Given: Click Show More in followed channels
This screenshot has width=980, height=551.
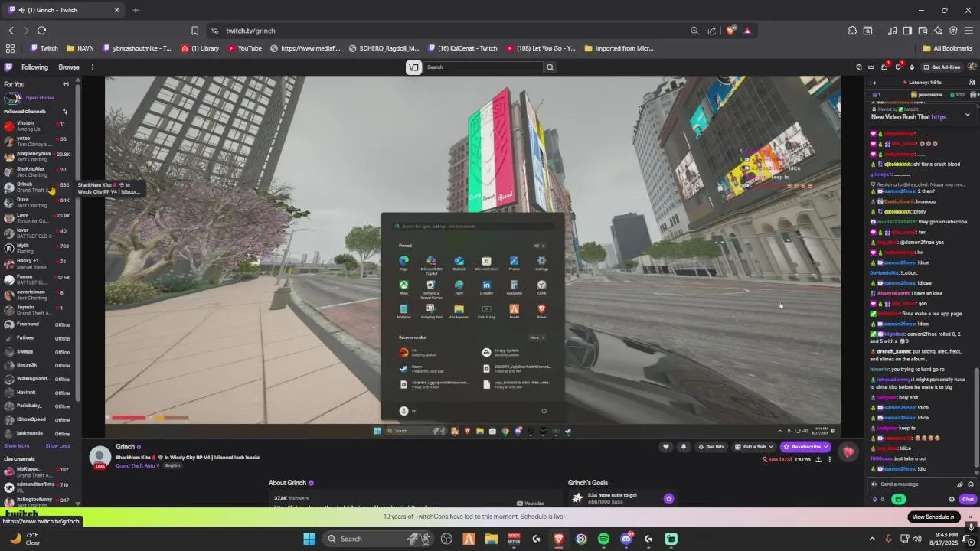Looking at the screenshot, I should click(x=17, y=446).
